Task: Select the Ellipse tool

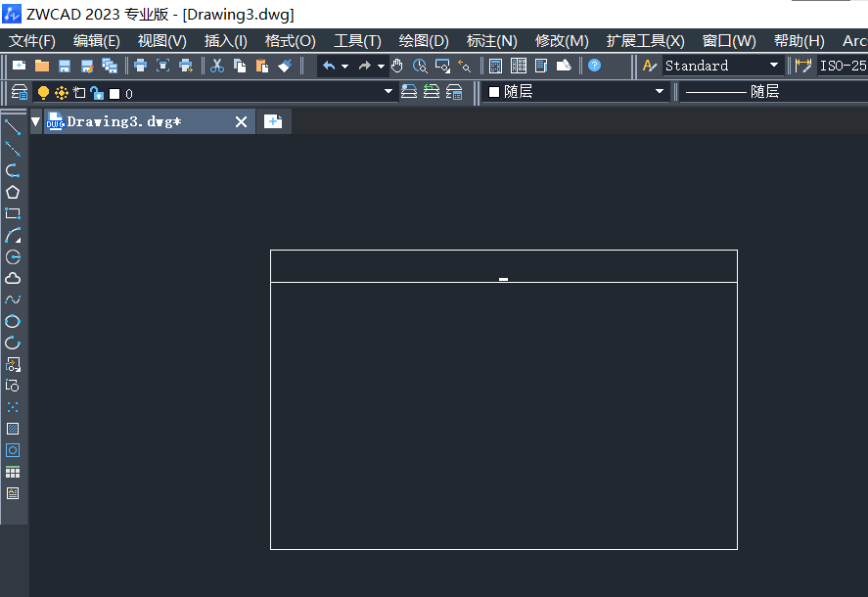Action: (13, 321)
